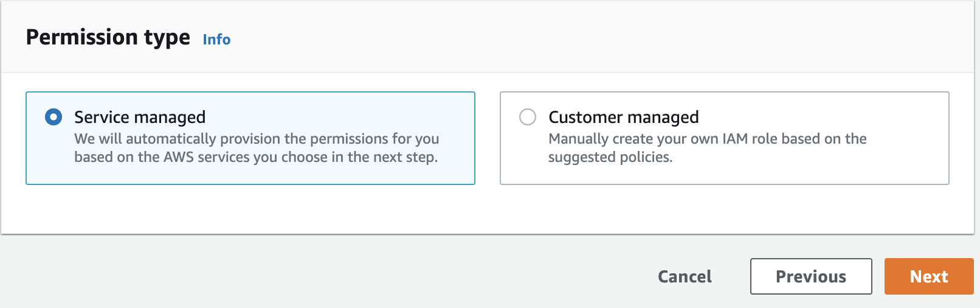
Task: Click the Manually create IAM role description
Action: [x=708, y=148]
